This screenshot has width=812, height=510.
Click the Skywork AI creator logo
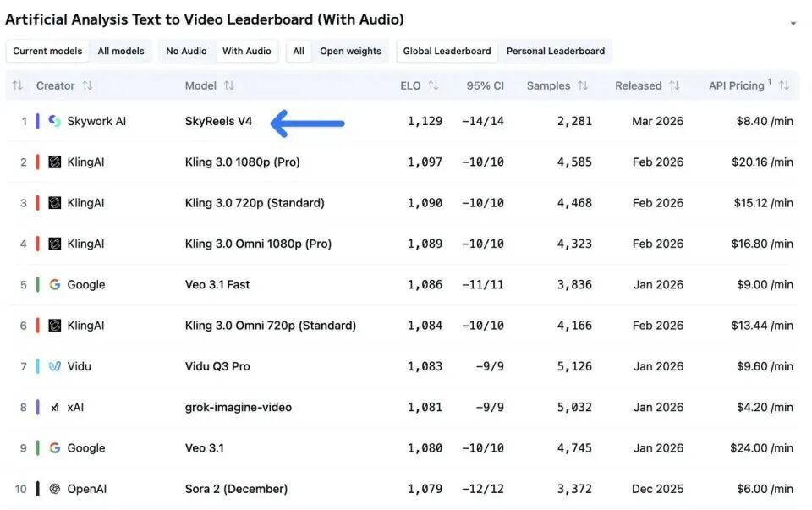tap(54, 121)
